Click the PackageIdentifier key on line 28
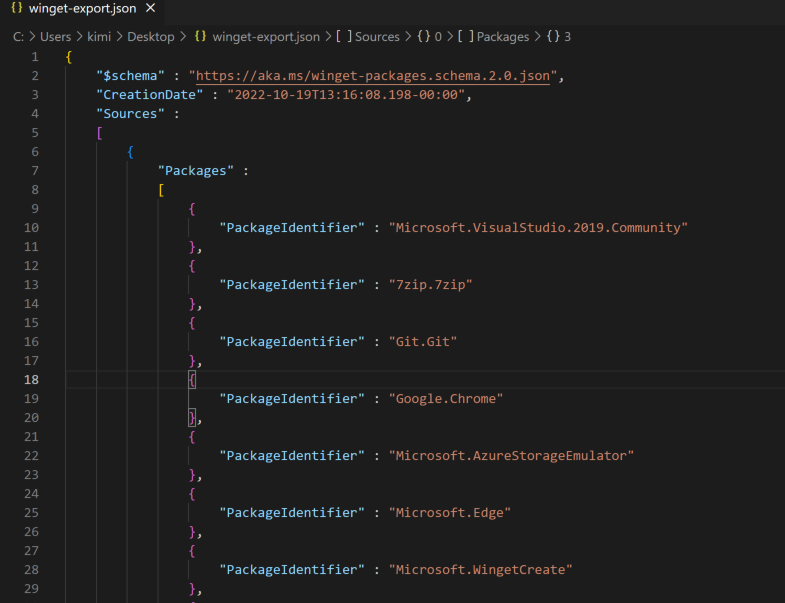The image size is (785, 603). pos(292,570)
